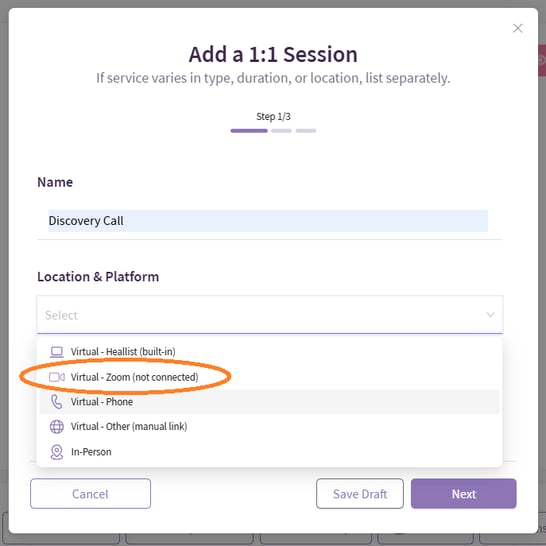Click the globe icon for manual link
Viewport: 546px width, 546px height.
pyautogui.click(x=57, y=427)
